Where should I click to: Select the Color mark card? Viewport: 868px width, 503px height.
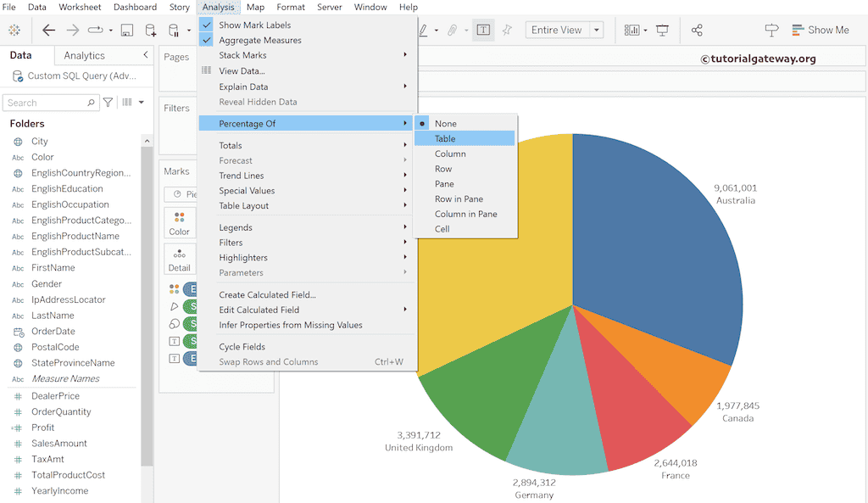180,221
